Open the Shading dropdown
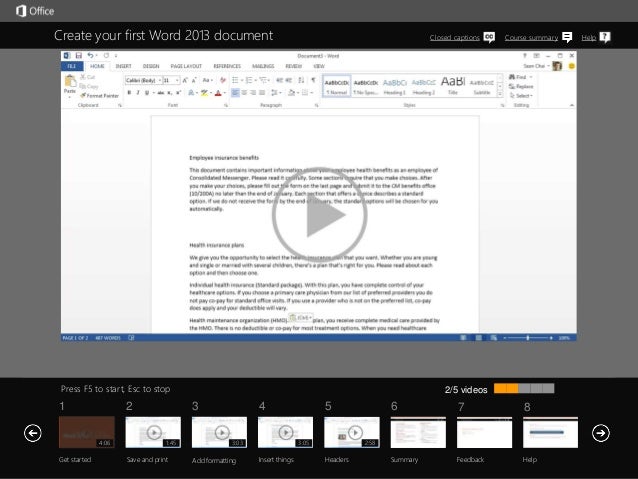Image resolution: width=638 pixels, height=479 pixels. 293,93
